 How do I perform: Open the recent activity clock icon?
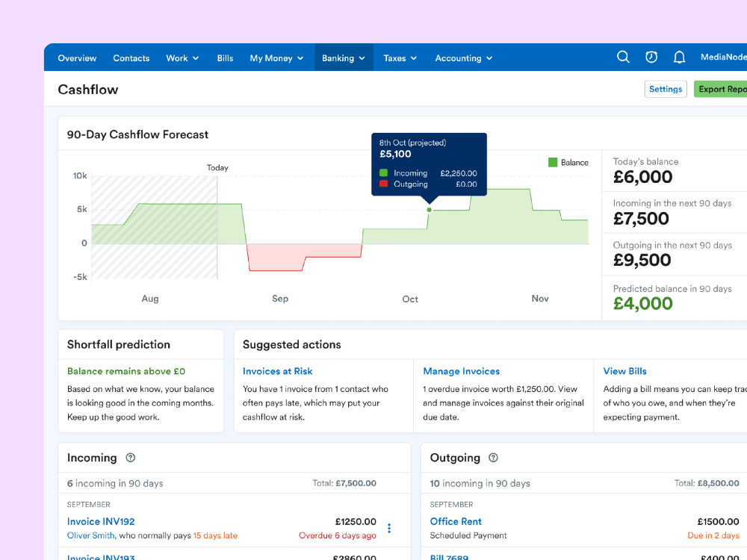[651, 57]
